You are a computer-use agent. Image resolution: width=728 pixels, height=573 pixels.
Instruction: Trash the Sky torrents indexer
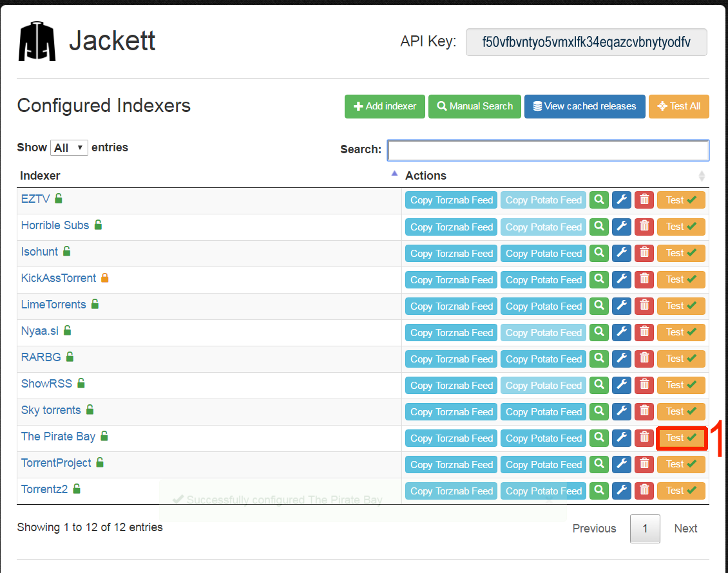(644, 411)
